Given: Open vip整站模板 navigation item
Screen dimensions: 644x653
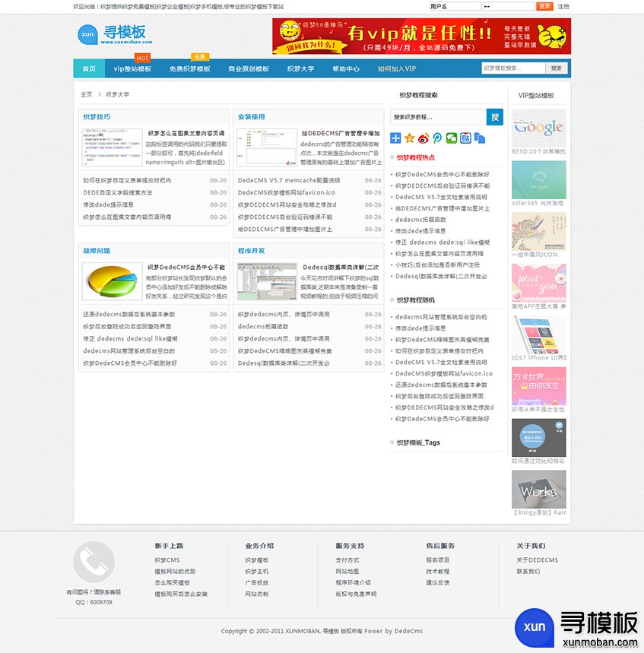Looking at the screenshot, I should pyautogui.click(x=132, y=68).
